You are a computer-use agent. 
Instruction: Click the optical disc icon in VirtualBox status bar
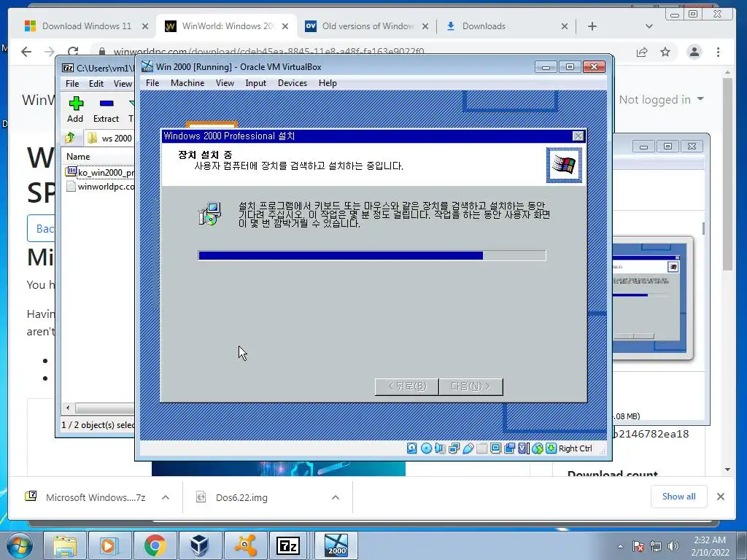point(426,448)
